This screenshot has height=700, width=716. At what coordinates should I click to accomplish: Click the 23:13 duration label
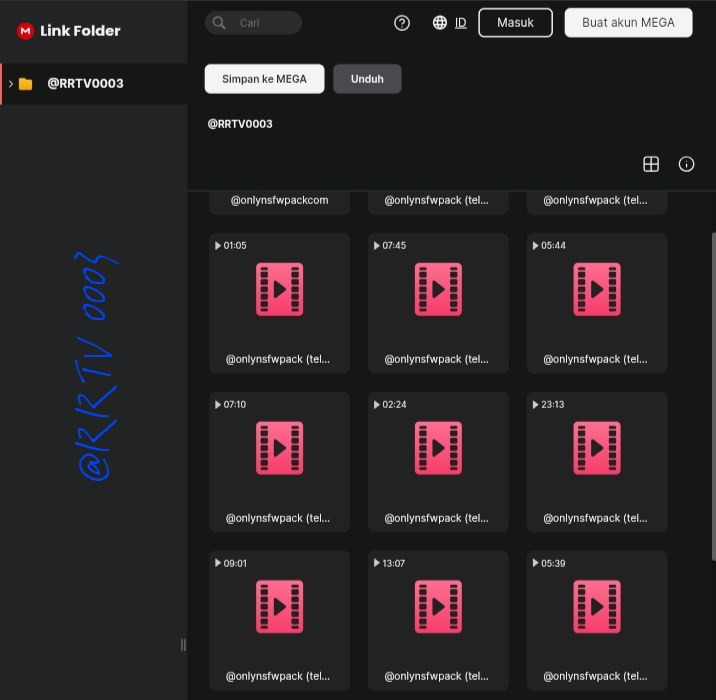pyautogui.click(x=553, y=405)
